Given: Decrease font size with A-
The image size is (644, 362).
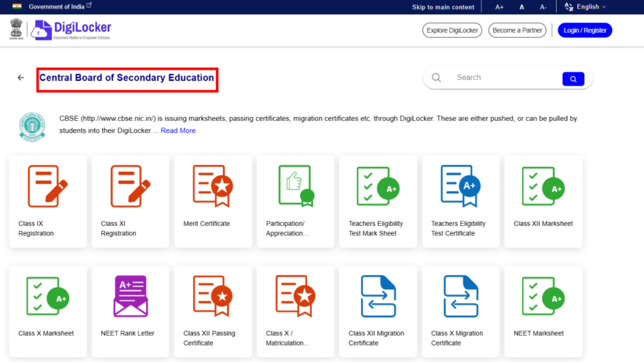Looking at the screenshot, I should point(543,7).
